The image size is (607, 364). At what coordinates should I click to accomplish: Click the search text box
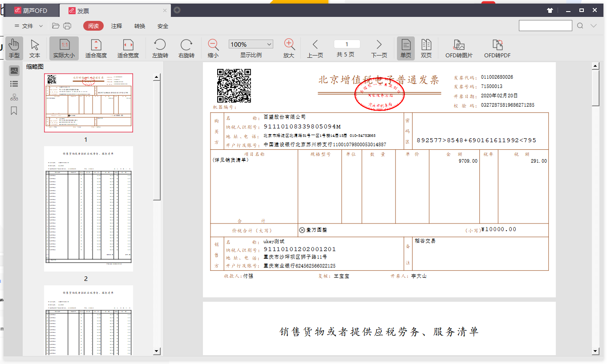click(x=545, y=26)
